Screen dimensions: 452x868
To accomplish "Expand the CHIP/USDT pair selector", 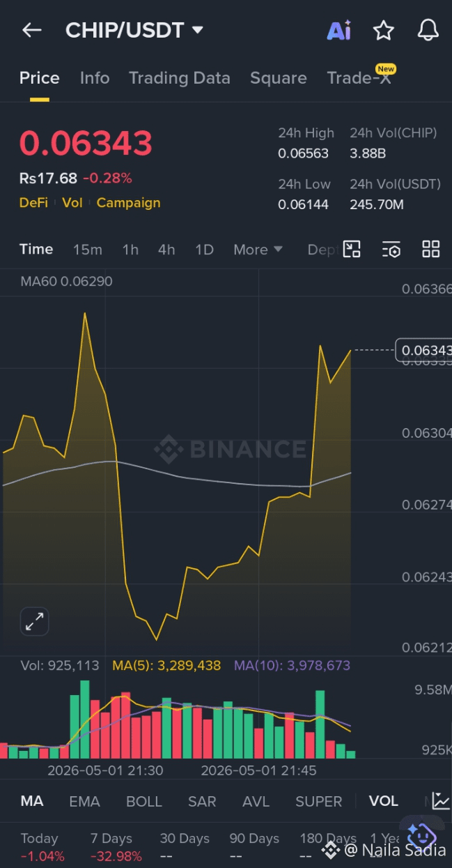I will click(x=134, y=30).
